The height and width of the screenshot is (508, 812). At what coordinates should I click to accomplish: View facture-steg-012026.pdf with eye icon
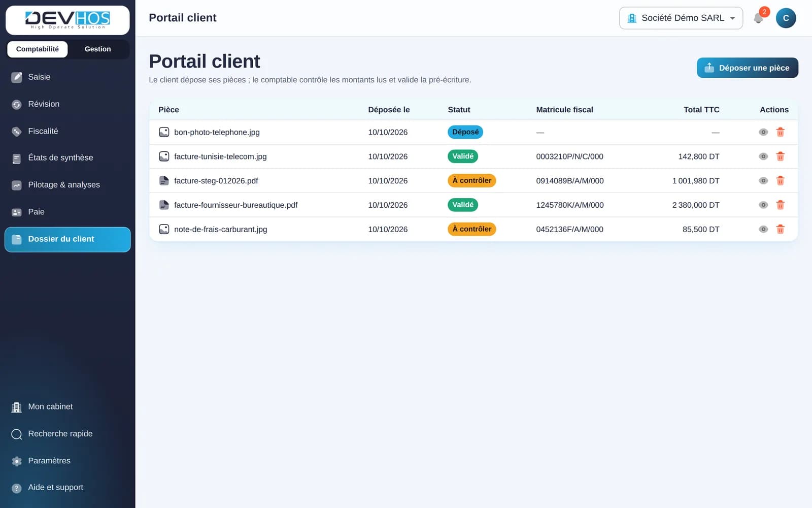click(x=763, y=181)
